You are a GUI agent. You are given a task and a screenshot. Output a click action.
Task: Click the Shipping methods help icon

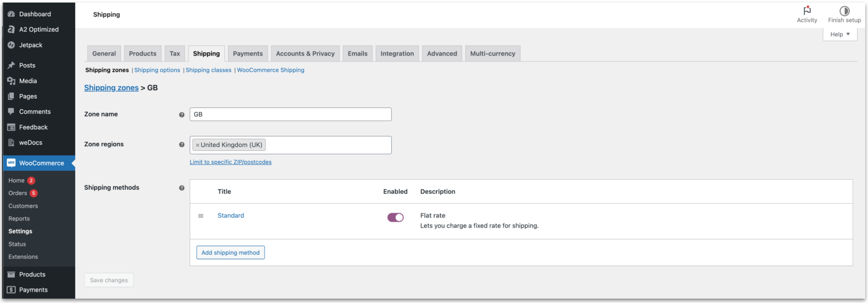click(182, 188)
